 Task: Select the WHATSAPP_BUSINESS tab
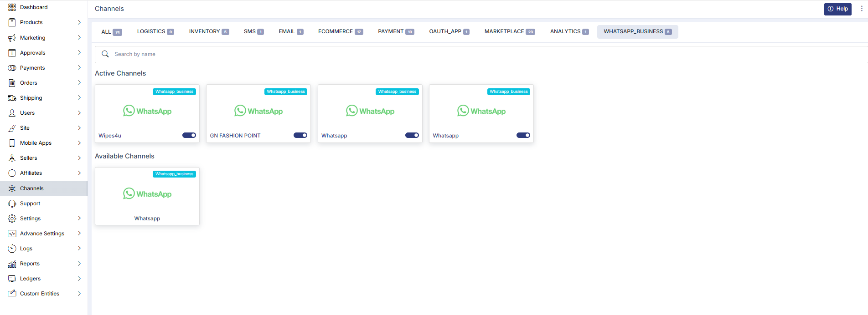point(638,32)
